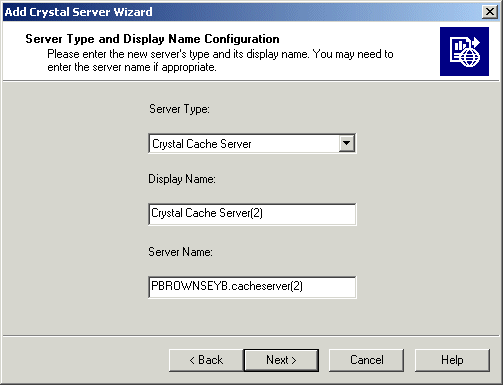Click the Server Name label
The image size is (503, 385).
(180, 252)
